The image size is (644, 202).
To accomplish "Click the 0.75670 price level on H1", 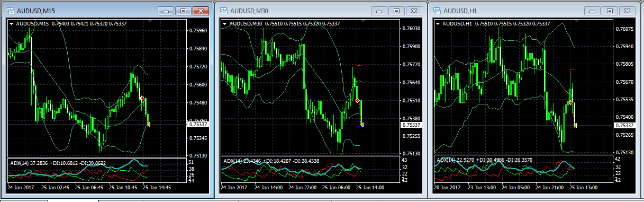I will tap(625, 82).
